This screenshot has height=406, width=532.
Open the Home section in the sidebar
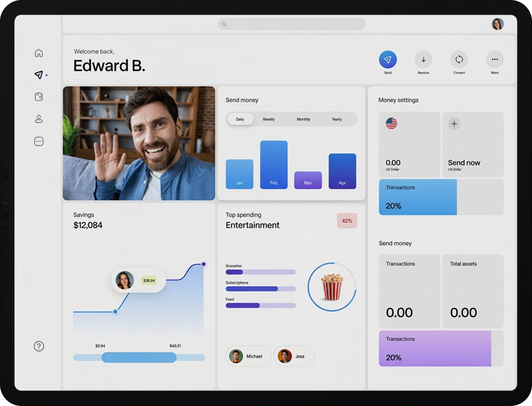[39, 53]
